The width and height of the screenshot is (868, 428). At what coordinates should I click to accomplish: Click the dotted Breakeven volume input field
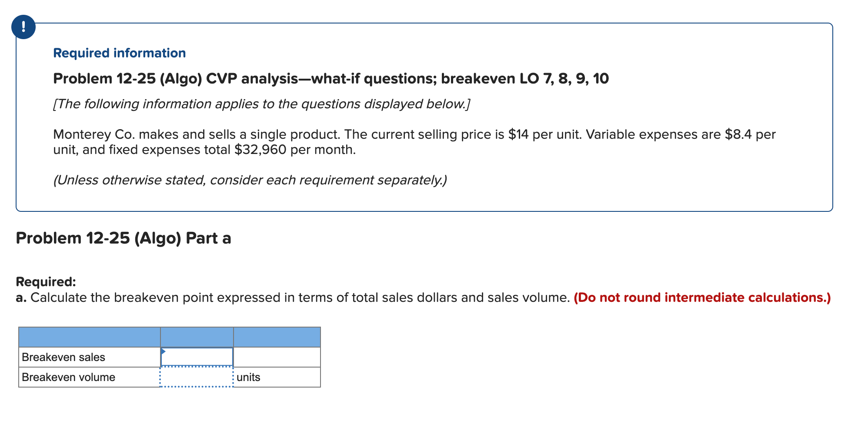pos(197,377)
